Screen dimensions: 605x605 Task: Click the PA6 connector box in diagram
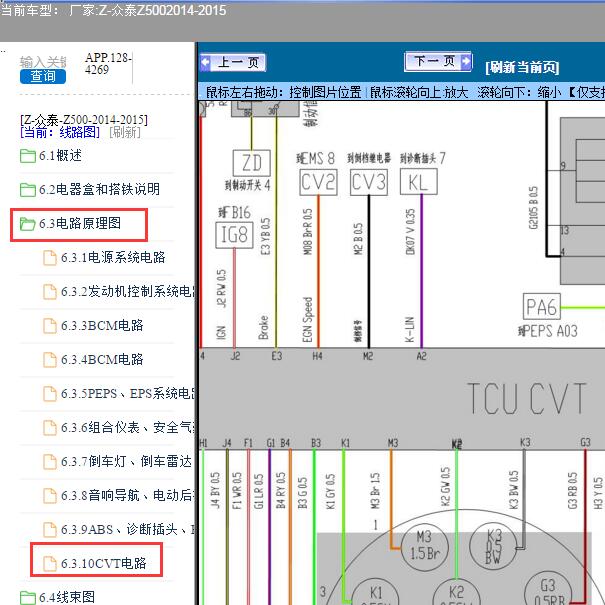pyautogui.click(x=542, y=307)
